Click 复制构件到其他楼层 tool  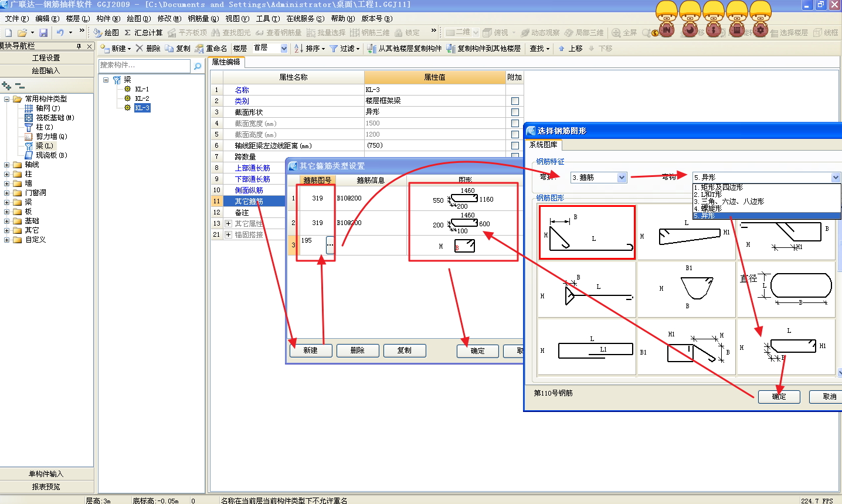click(484, 49)
